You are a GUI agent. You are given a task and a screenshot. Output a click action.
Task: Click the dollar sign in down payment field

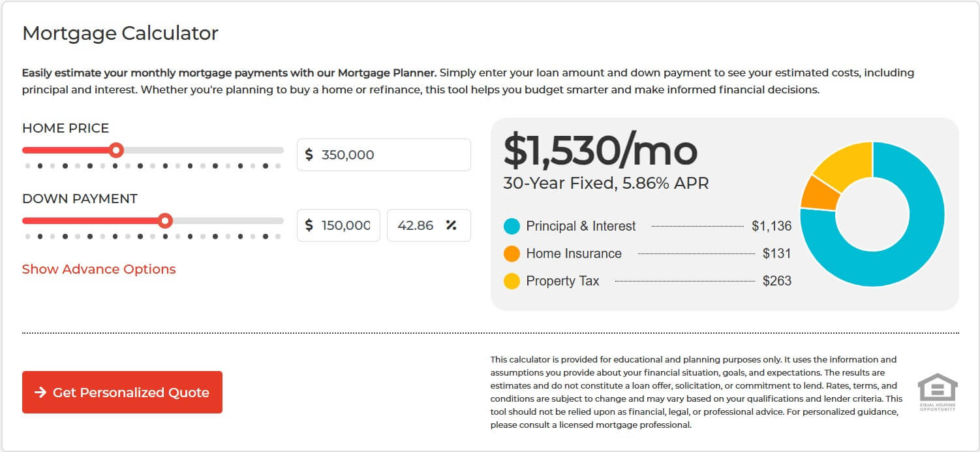pos(309,225)
